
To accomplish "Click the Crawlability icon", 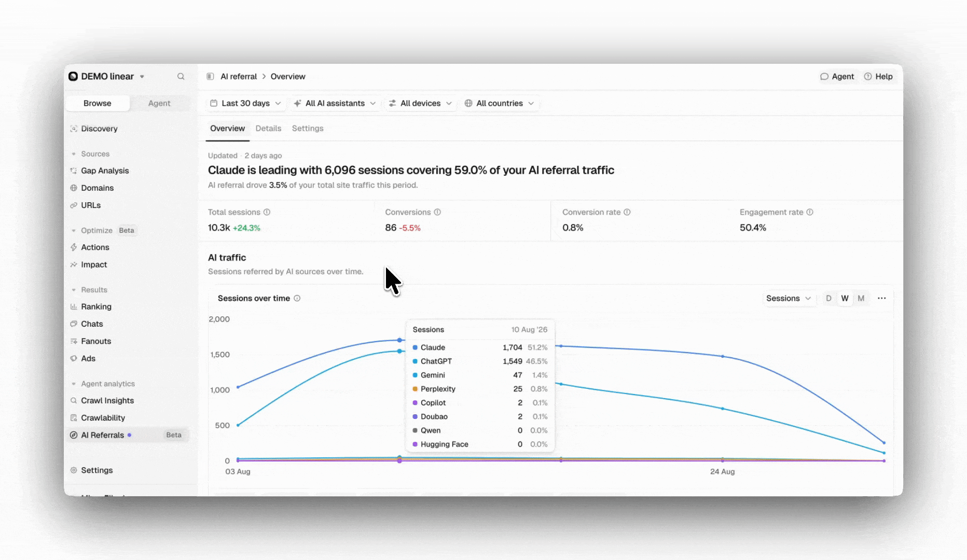I will 74,418.
